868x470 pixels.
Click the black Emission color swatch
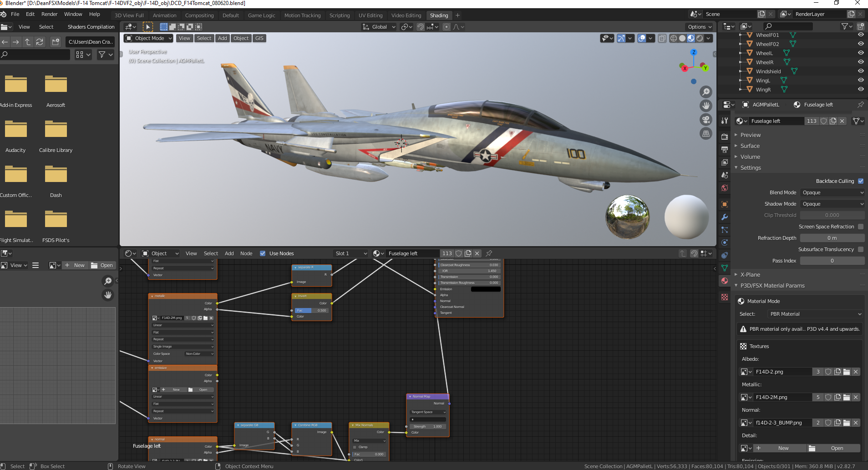click(x=486, y=289)
